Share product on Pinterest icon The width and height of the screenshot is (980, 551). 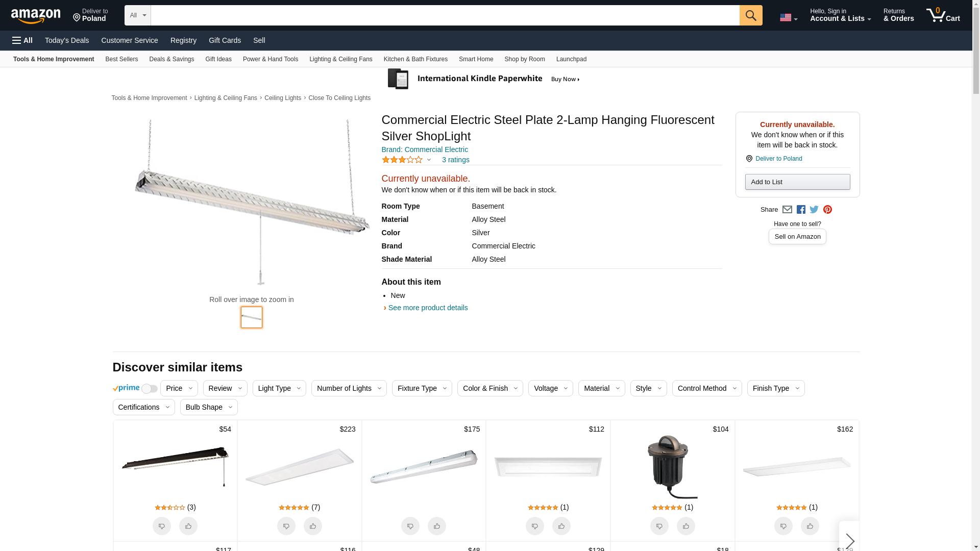coord(827,210)
